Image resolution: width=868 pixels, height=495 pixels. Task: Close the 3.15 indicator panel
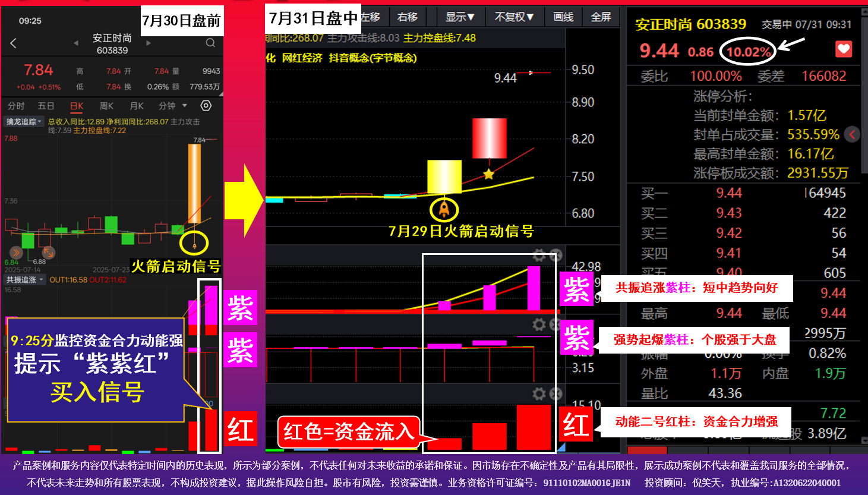pos(555,324)
